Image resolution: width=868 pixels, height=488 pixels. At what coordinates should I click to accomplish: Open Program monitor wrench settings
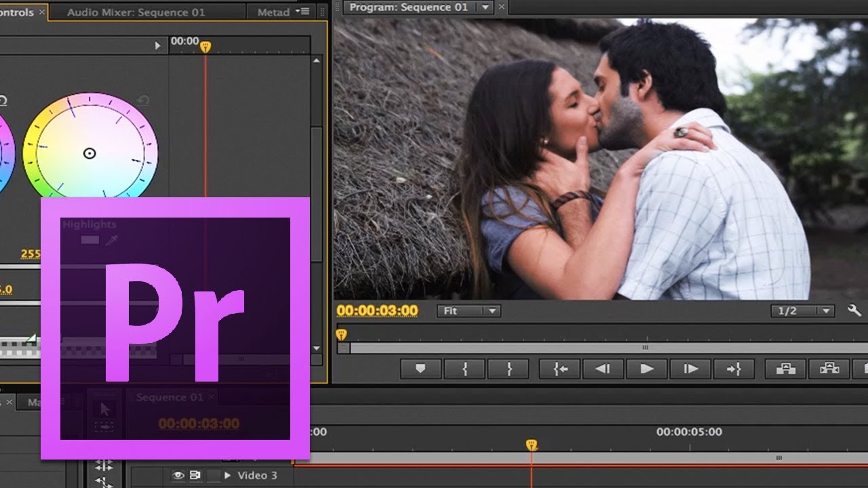coord(854,311)
